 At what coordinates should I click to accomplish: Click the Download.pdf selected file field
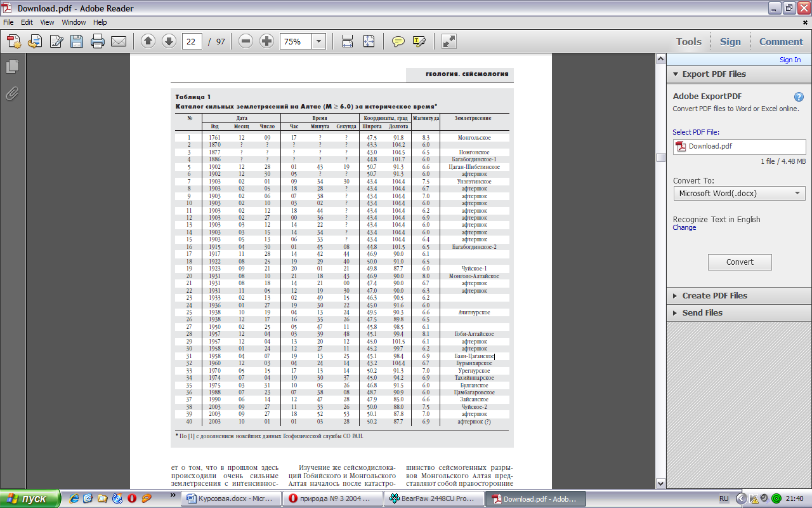coord(740,147)
